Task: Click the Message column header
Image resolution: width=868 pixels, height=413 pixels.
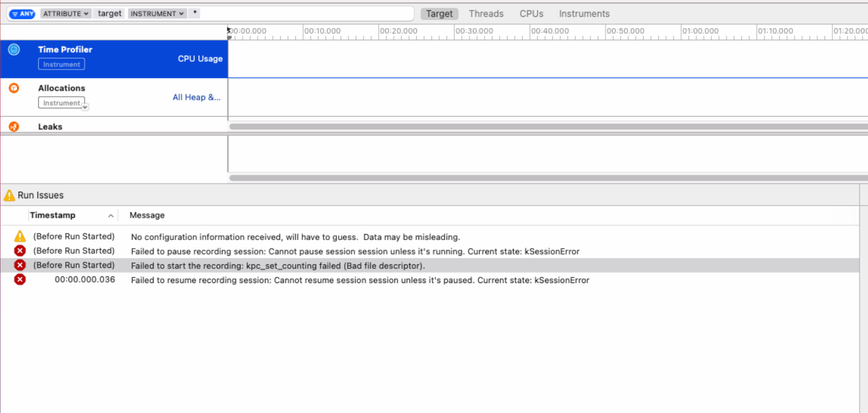Action: [147, 215]
